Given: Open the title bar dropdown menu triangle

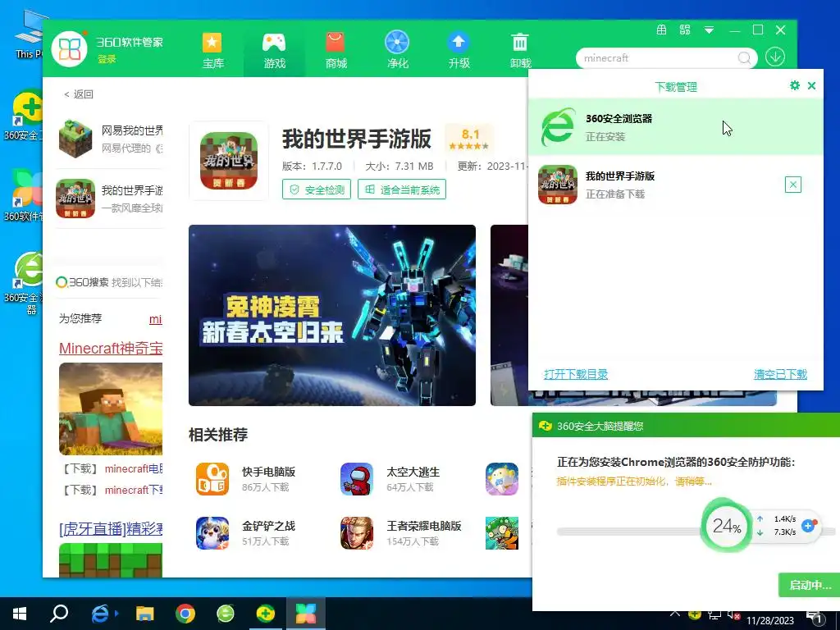Looking at the screenshot, I should (709, 30).
